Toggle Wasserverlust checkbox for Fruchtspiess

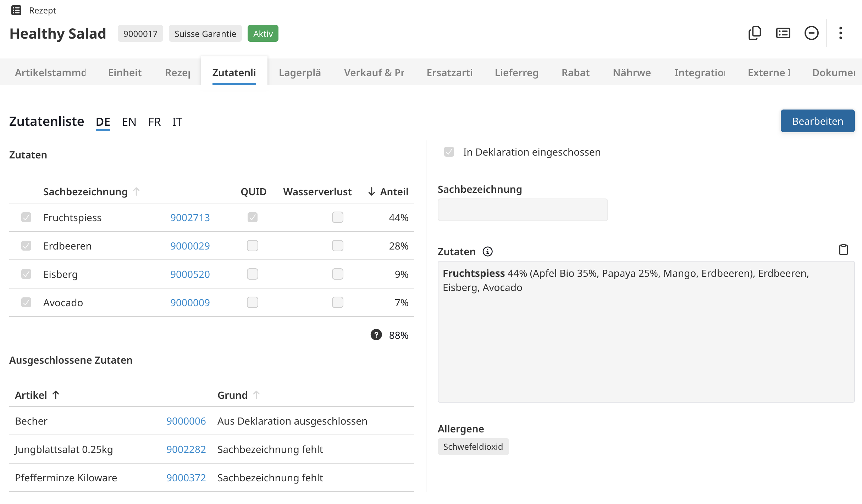(x=337, y=217)
